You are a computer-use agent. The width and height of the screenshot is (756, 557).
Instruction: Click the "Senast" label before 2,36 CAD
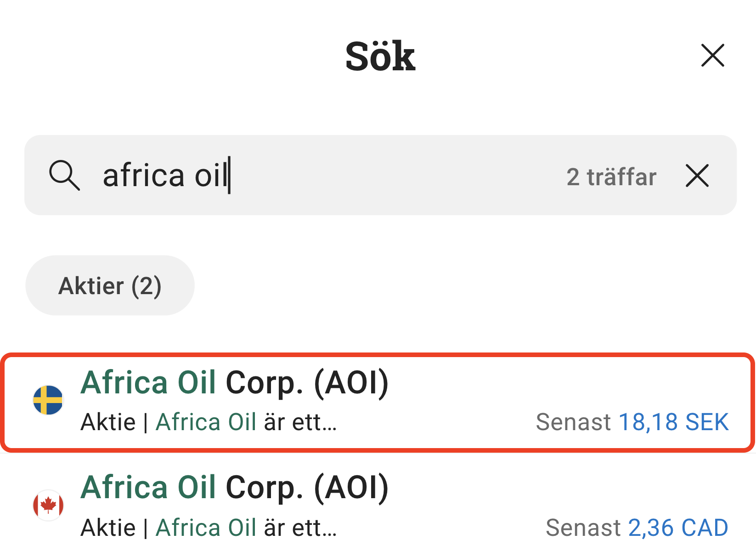(583, 528)
